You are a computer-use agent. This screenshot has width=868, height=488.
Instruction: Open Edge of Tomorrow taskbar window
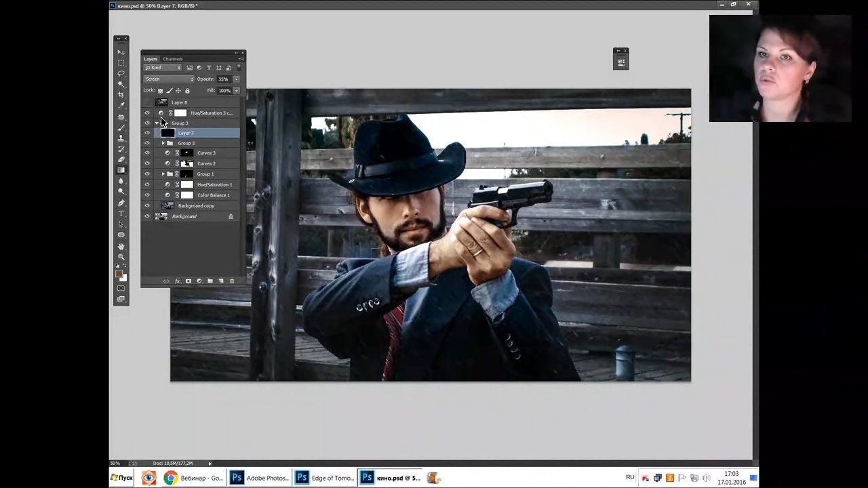click(324, 478)
